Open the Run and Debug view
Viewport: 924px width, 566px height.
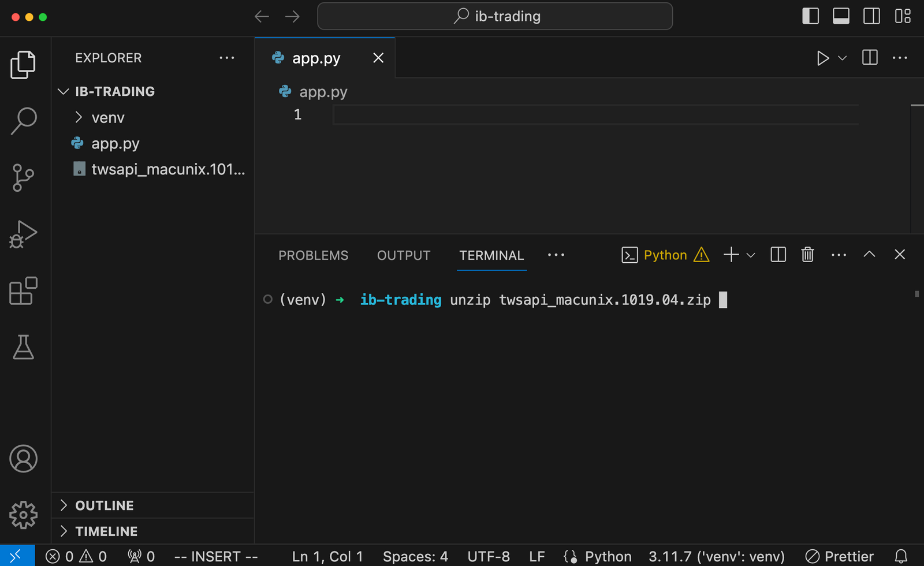tap(23, 234)
